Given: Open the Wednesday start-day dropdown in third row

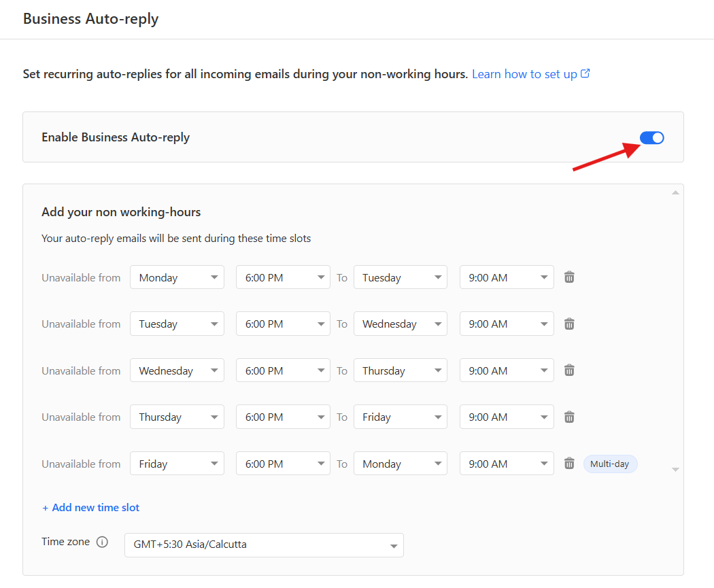Looking at the screenshot, I should coord(177,370).
